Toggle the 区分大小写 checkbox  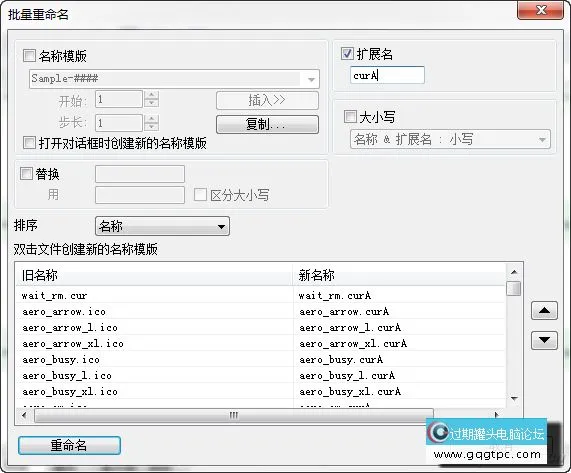point(200,194)
